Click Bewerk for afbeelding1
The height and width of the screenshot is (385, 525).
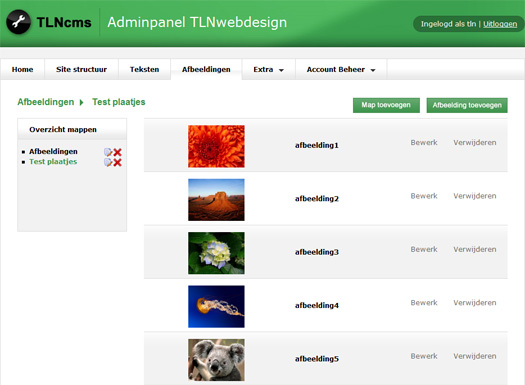pyautogui.click(x=424, y=143)
